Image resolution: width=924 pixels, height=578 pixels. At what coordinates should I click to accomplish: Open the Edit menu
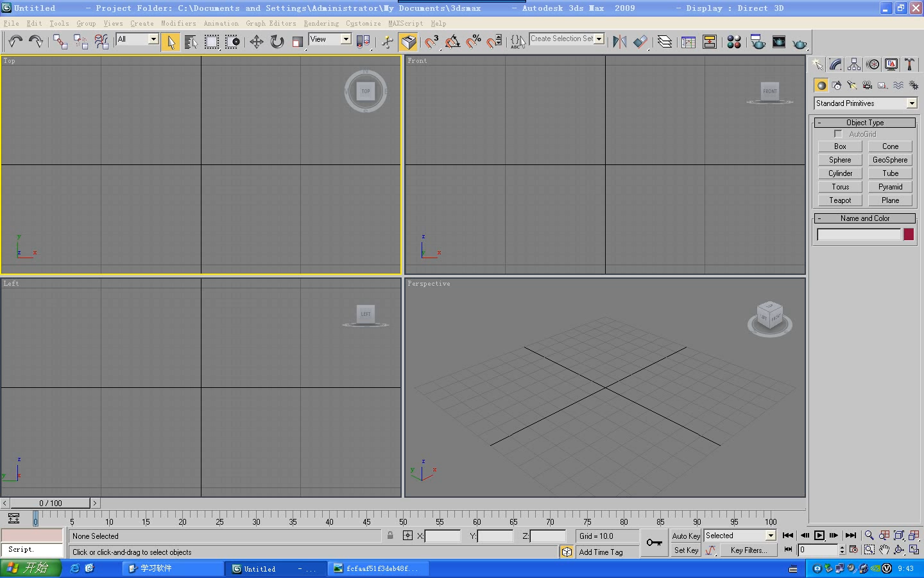pos(35,23)
